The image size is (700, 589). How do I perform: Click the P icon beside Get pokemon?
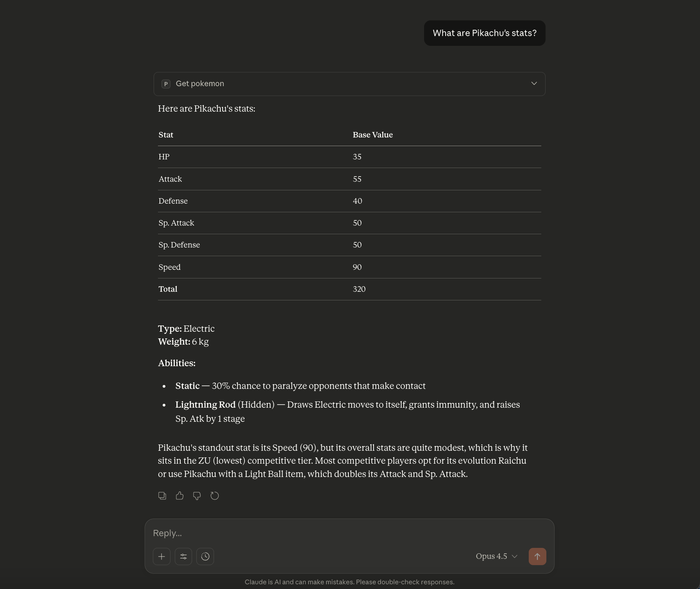[166, 84]
